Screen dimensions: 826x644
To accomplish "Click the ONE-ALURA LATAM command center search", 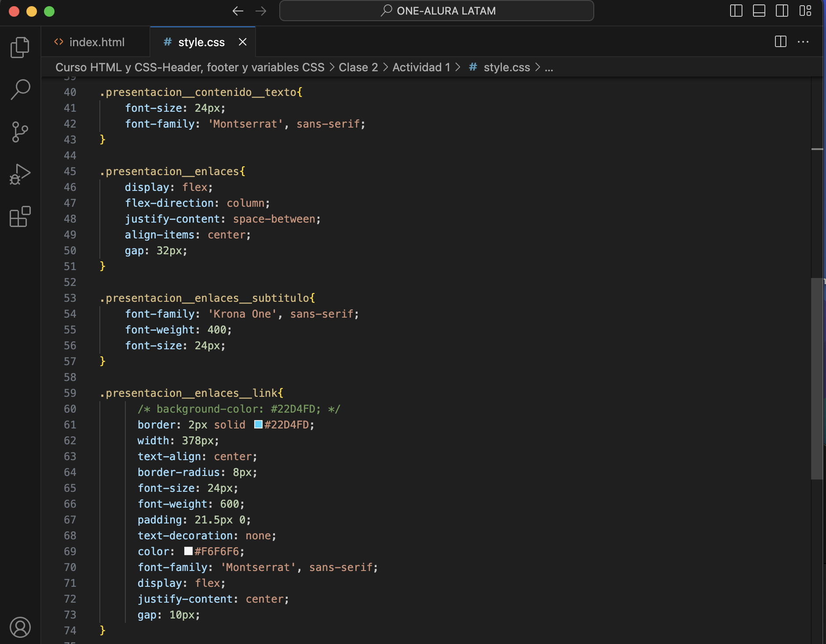I will pos(437,11).
